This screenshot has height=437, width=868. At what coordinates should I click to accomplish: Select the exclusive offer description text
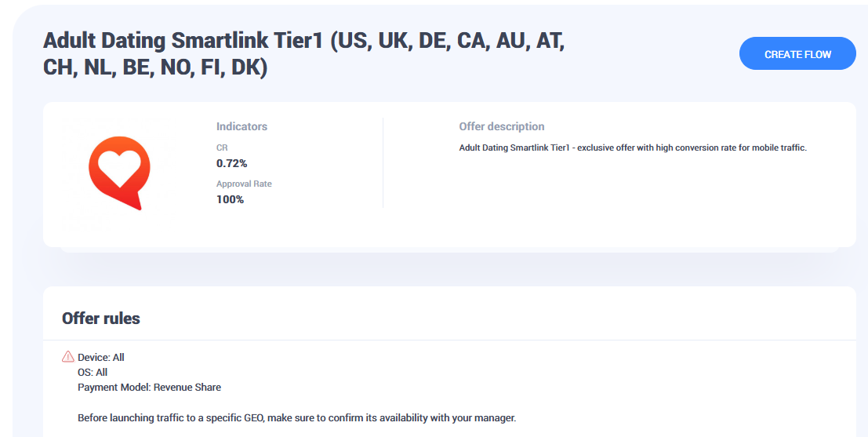pyautogui.click(x=632, y=147)
